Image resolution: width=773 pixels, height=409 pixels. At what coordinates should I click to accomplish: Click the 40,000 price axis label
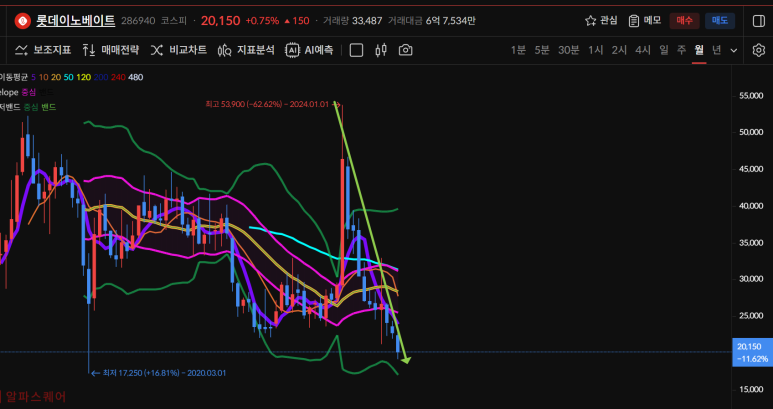tap(751, 206)
